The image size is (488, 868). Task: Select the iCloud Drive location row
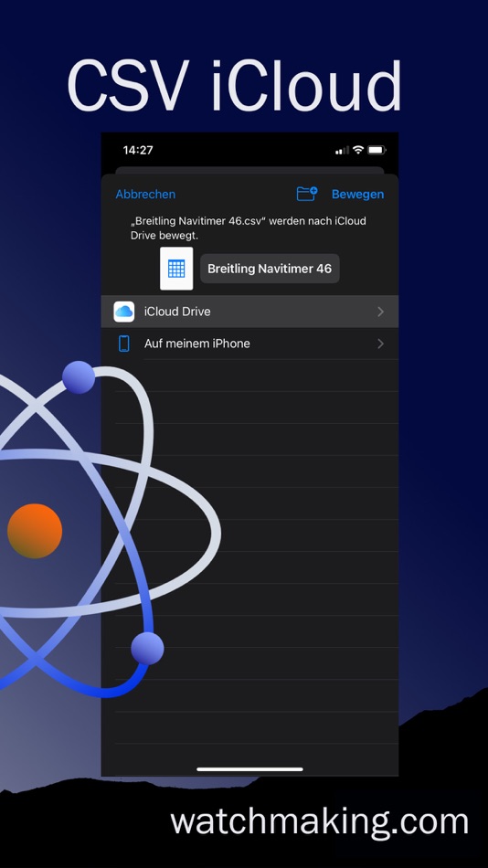[249, 311]
